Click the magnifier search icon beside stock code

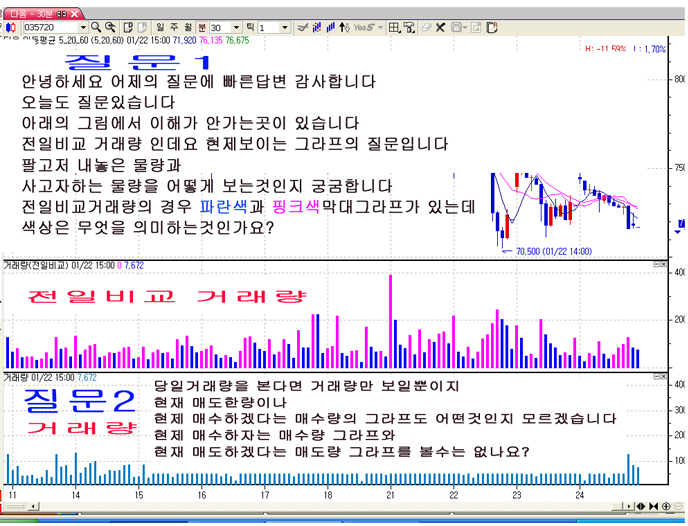point(95,27)
